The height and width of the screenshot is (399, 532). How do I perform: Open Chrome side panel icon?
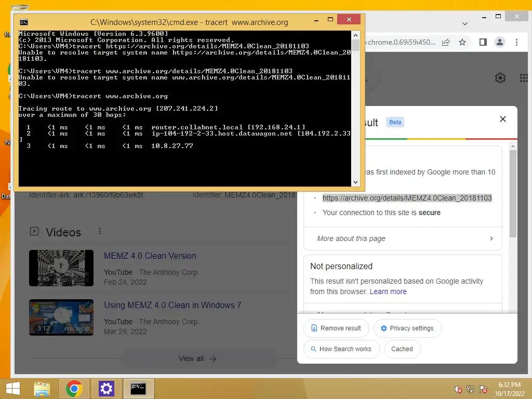(483, 42)
